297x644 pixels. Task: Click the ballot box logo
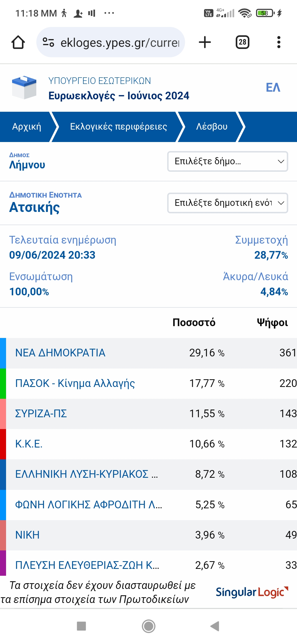pyautogui.click(x=24, y=88)
